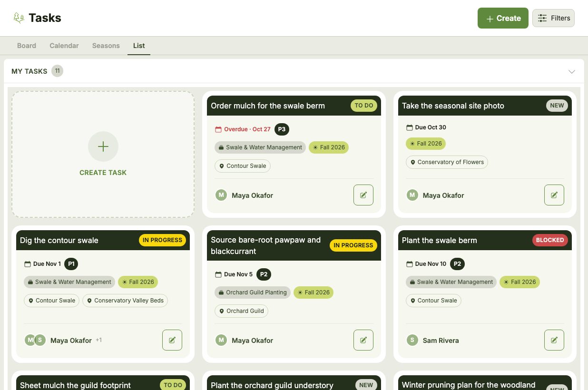Image resolution: width=588 pixels, height=390 pixels.
Task: Click Fall 2026 tag on Dig the contour swale
Action: 138,282
